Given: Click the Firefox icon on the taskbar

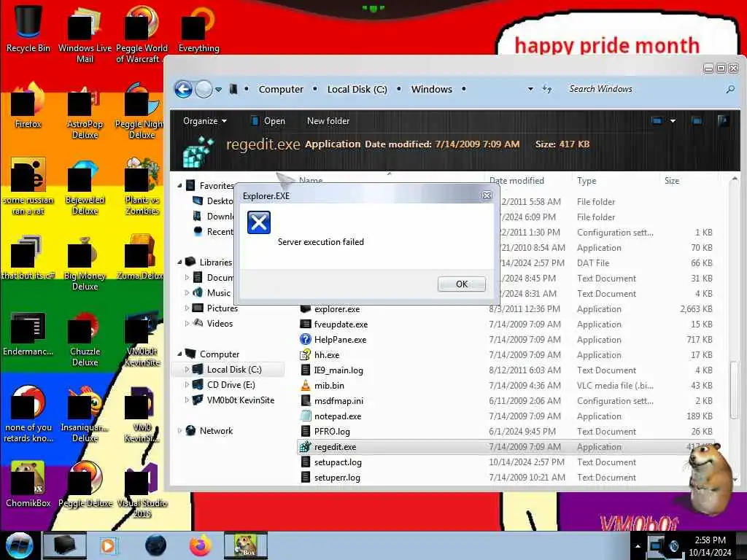Looking at the screenshot, I should 200,545.
